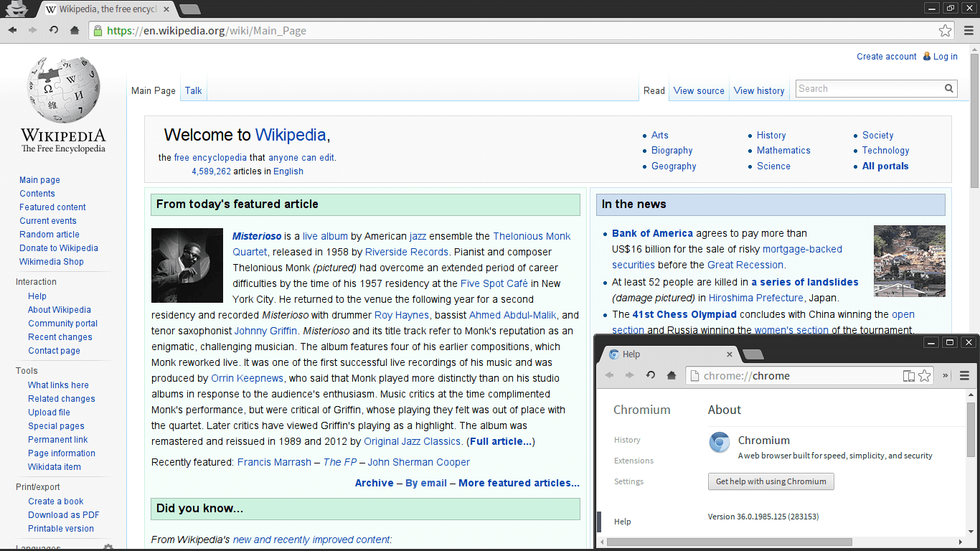Screen dimensions: 980x551
Task: Reload the Wikipedia page
Action: click(54, 30)
